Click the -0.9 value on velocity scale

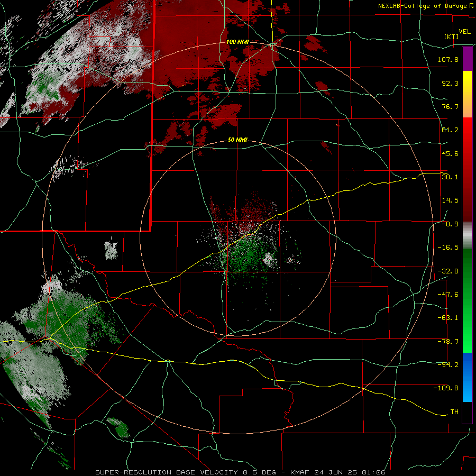[450, 224]
